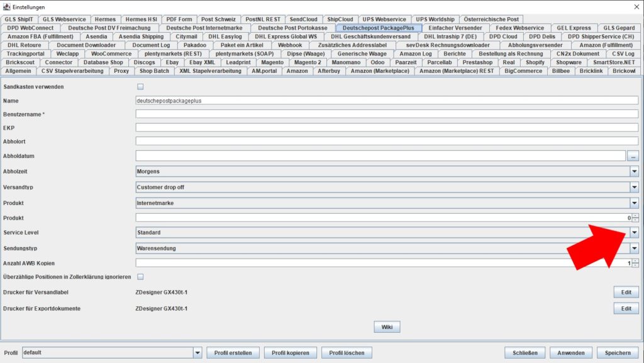
Task: Click into the Abholdatum input field
Action: (x=380, y=156)
